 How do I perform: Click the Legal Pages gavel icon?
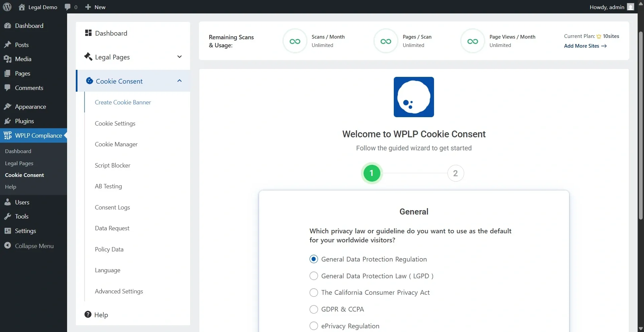coord(88,56)
